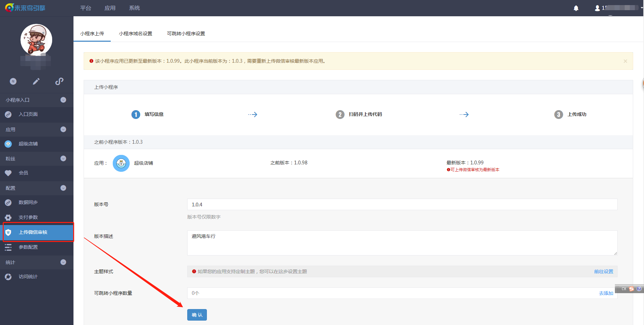This screenshot has width=644, height=325.
Task: Collapse the 配置 sidebar section
Action: pos(63,188)
